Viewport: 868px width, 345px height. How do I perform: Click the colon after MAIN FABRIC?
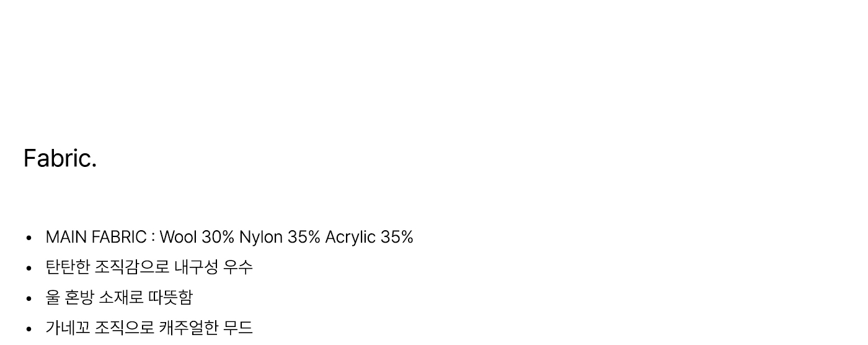pyautogui.click(x=153, y=238)
